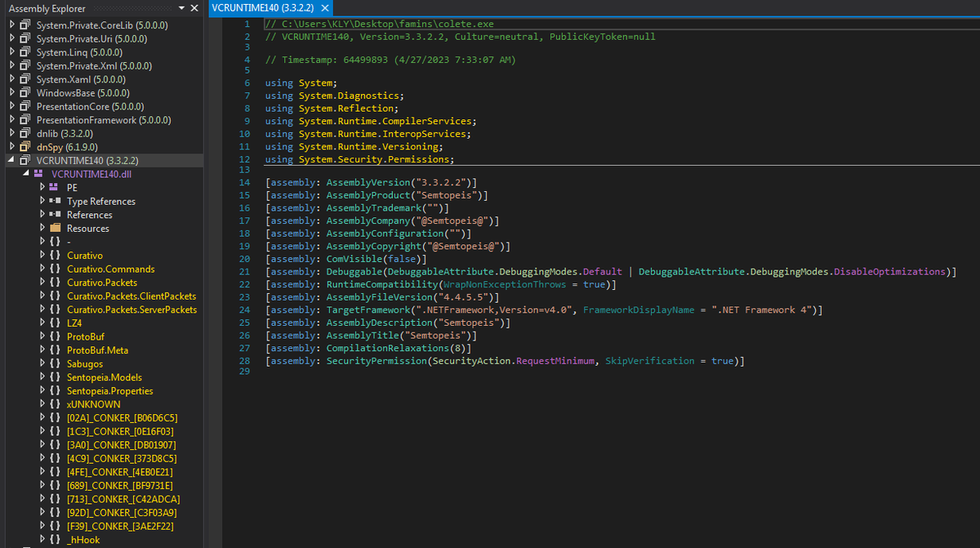The width and height of the screenshot is (980, 548).
Task: Click the dnlib assembly icon
Action: [25, 133]
